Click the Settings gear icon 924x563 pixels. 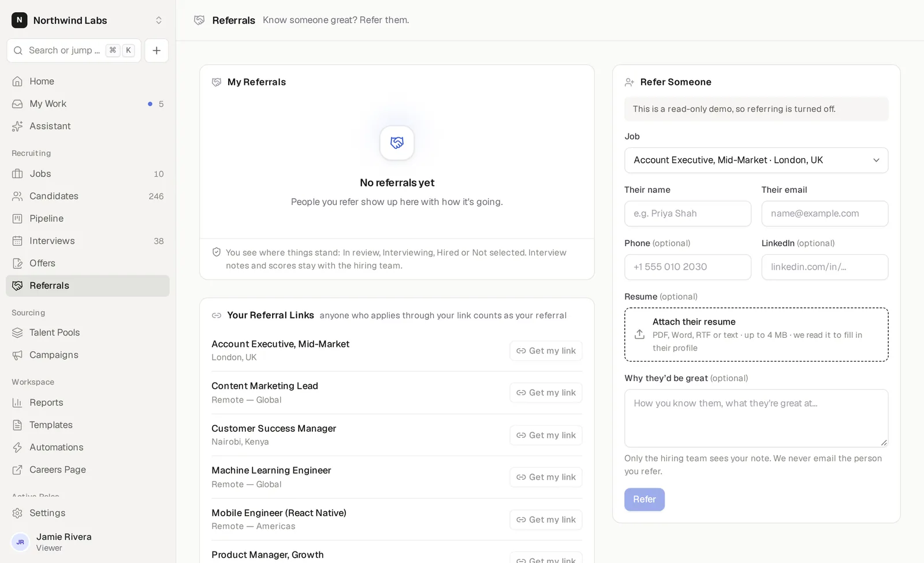pos(17,513)
